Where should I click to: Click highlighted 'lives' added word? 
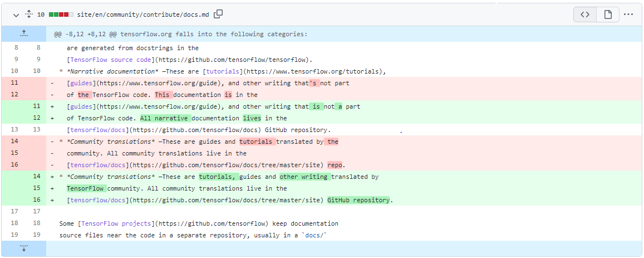[x=252, y=118]
